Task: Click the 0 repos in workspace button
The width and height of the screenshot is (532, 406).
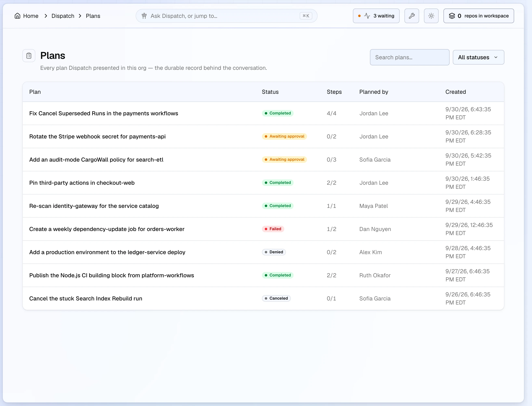Action: (479, 16)
